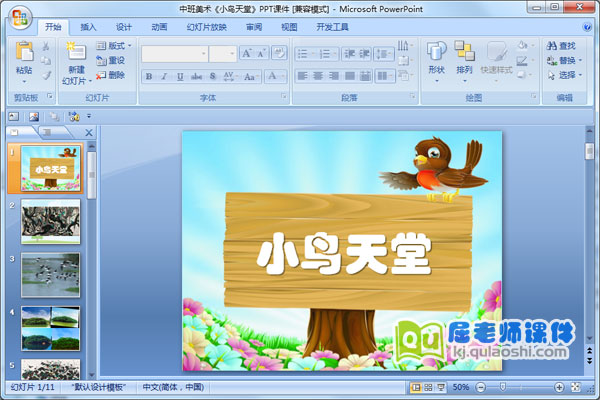Expand the 选择 dropdown arrow
This screenshot has height=400, width=600.
pyautogui.click(x=580, y=75)
